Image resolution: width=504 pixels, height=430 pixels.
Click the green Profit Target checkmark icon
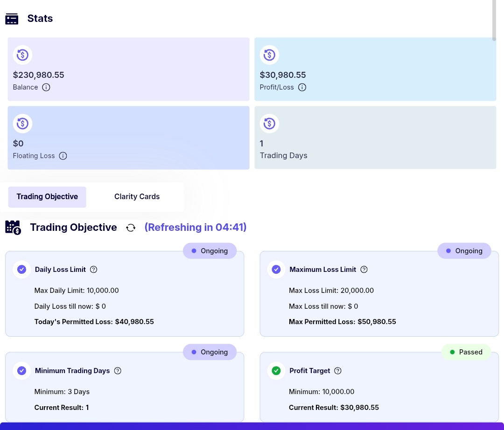tap(276, 371)
